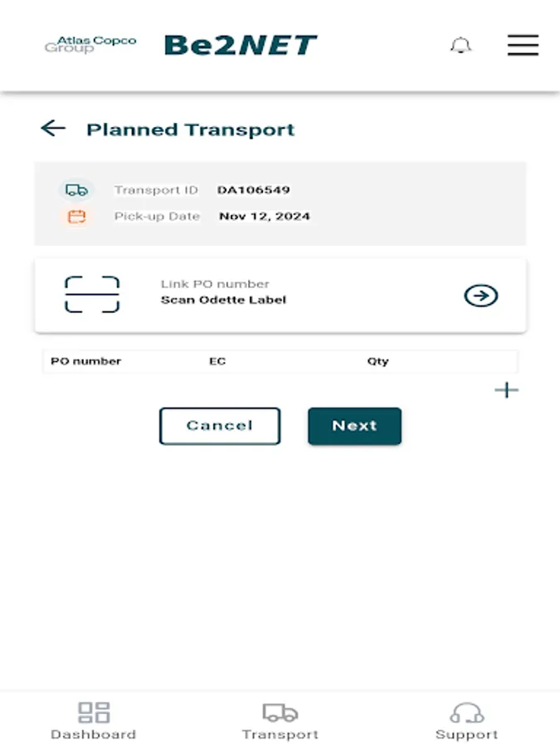The image size is (560, 747).
Task: Go back using the left arrow
Action: tap(54, 129)
